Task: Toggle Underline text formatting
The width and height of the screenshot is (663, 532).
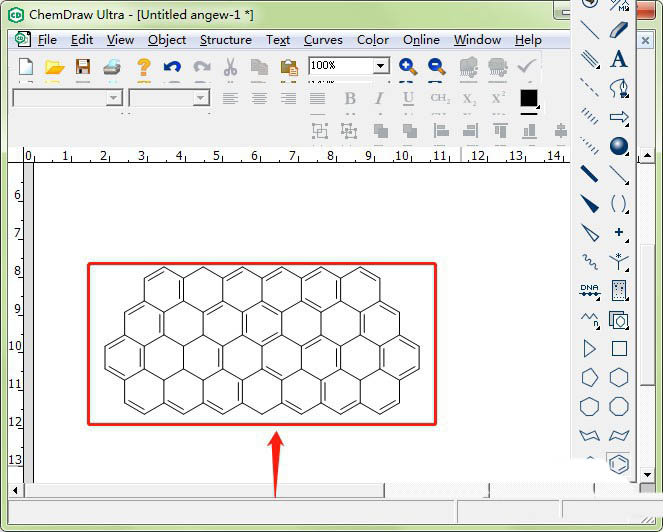Action: 408,98
